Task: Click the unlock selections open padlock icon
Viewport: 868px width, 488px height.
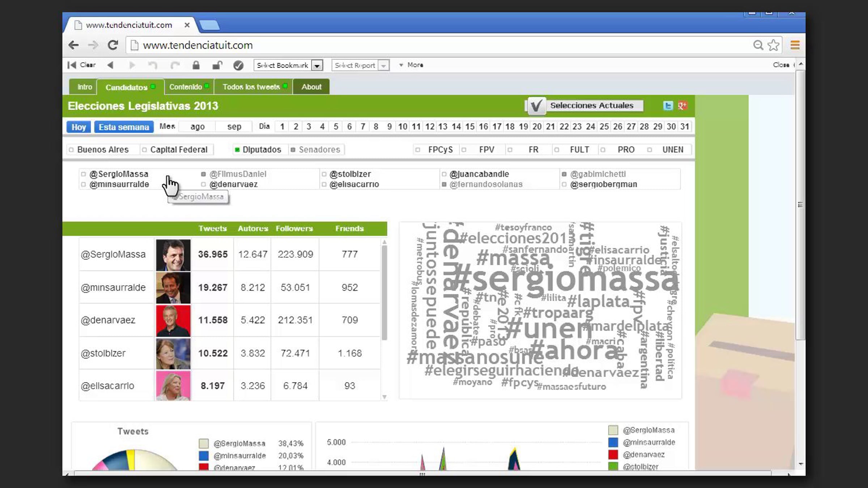Action: (x=217, y=65)
